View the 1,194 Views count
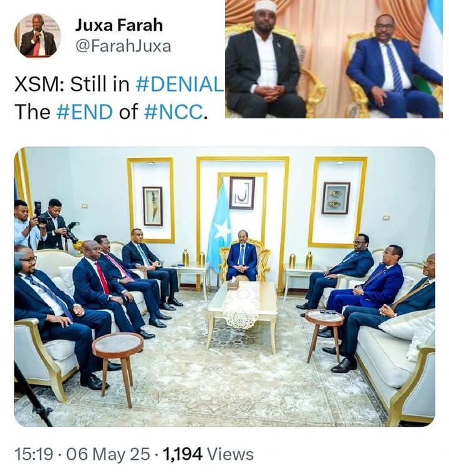449x476 pixels. tap(208, 454)
